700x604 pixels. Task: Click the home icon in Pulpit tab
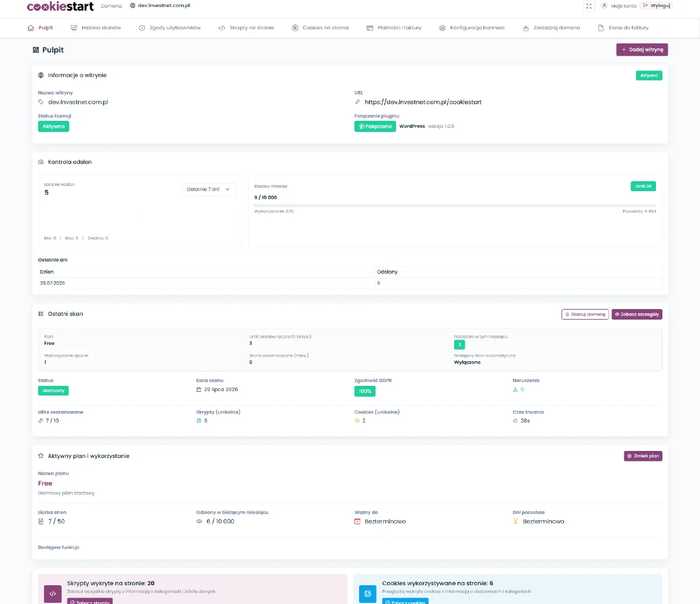click(31, 28)
